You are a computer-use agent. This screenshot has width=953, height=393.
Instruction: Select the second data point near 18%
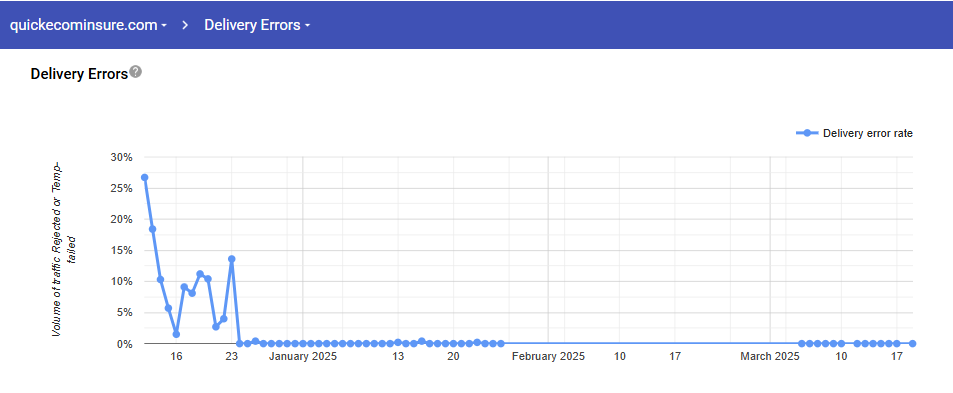click(153, 229)
